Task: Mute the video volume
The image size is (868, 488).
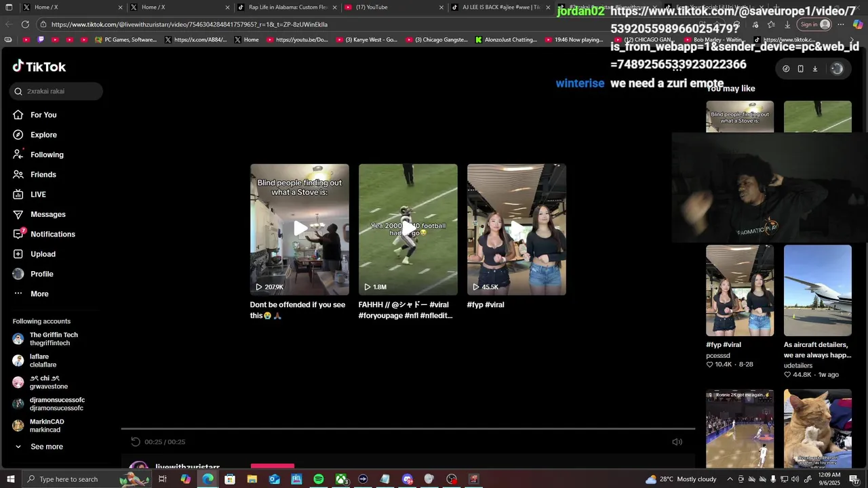Action: click(677, 442)
